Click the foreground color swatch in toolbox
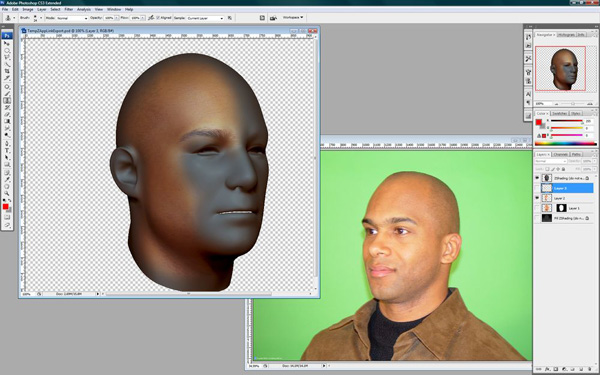The height and width of the screenshot is (375, 600). pos(5,207)
